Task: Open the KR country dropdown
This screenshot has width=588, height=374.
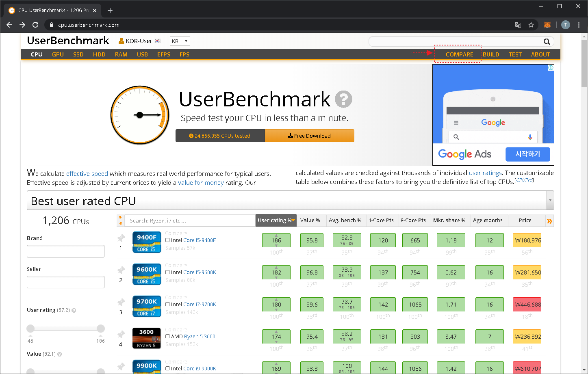Action: tap(180, 41)
